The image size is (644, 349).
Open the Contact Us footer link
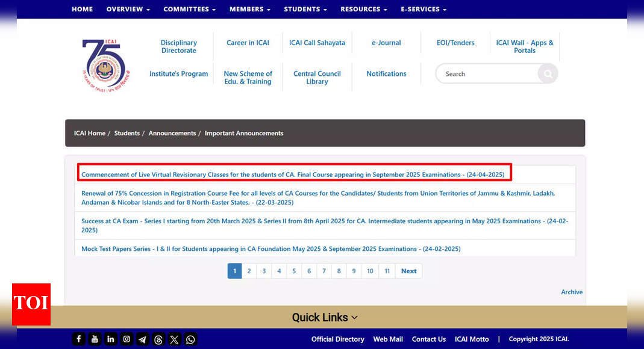(x=429, y=339)
